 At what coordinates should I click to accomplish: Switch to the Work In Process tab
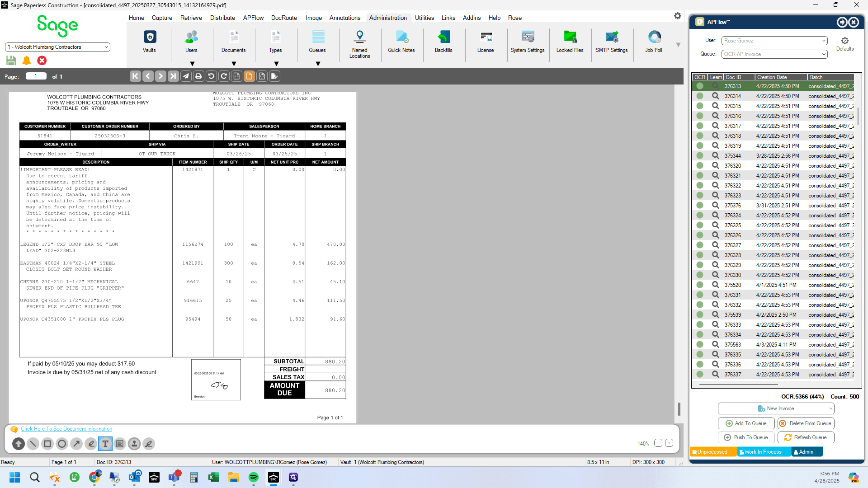point(764,452)
